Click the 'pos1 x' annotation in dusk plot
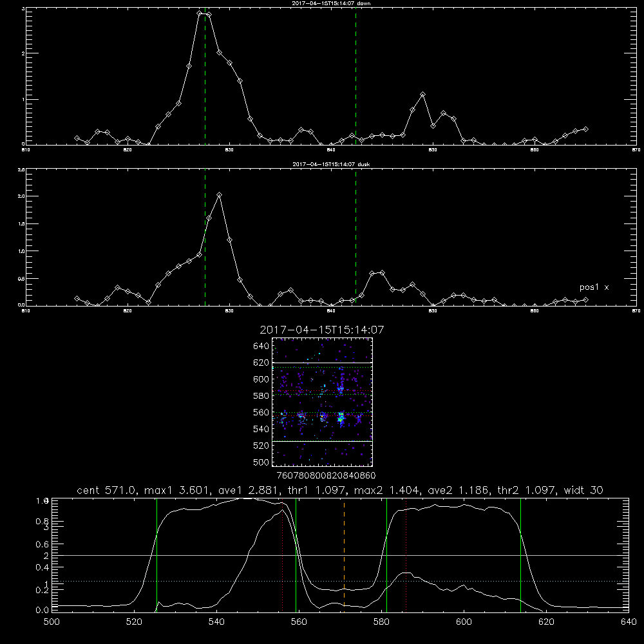 tap(594, 287)
